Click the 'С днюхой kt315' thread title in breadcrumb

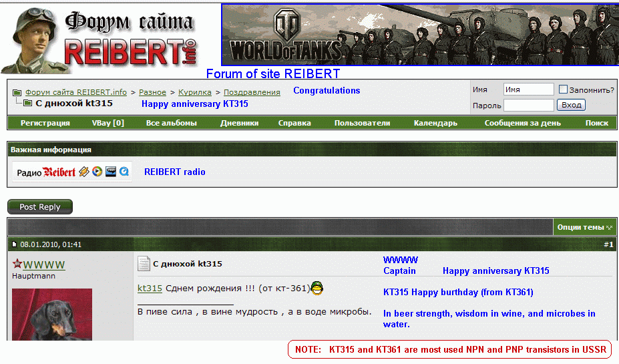click(74, 103)
